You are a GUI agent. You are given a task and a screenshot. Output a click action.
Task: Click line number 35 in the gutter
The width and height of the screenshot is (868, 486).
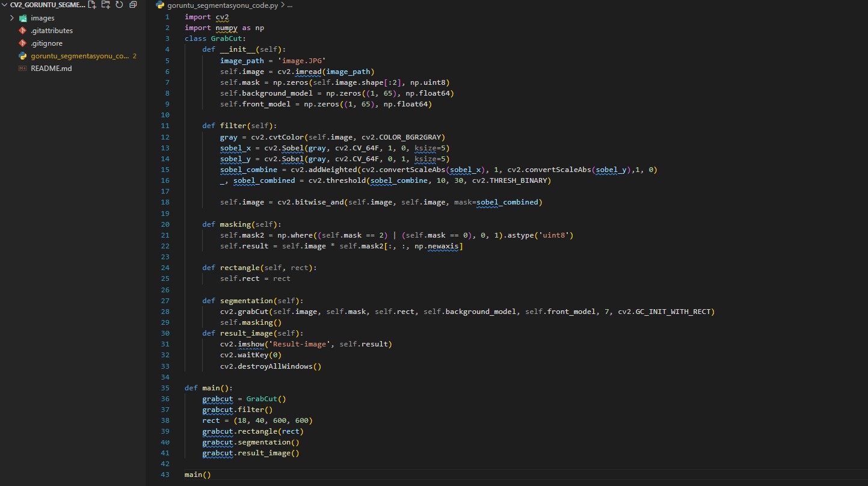coord(166,388)
